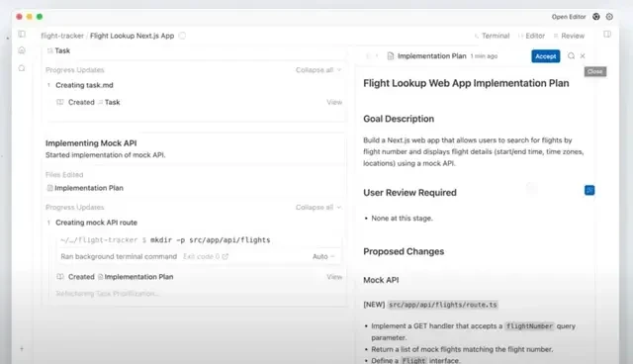The width and height of the screenshot is (633, 364).
Task: Click the Mock API subheading
Action: click(x=381, y=280)
